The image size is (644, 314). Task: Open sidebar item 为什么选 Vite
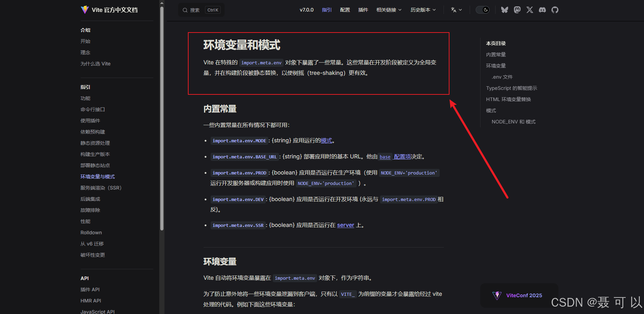95,64
